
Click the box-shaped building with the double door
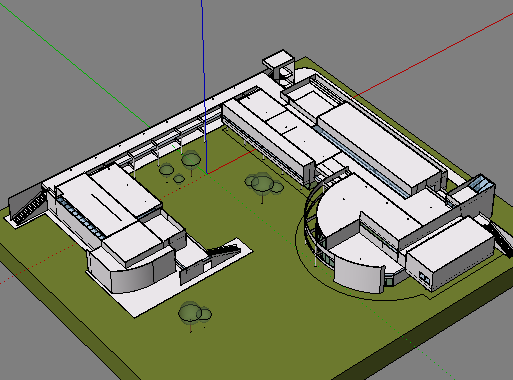(x=450, y=253)
